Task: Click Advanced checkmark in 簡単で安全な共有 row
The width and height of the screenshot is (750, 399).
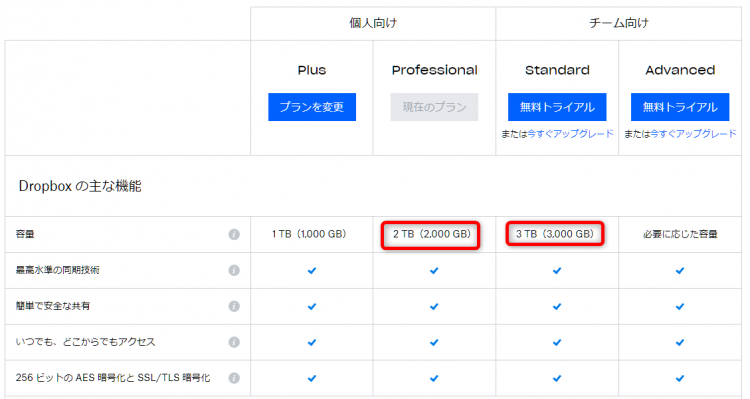Action: pos(680,307)
